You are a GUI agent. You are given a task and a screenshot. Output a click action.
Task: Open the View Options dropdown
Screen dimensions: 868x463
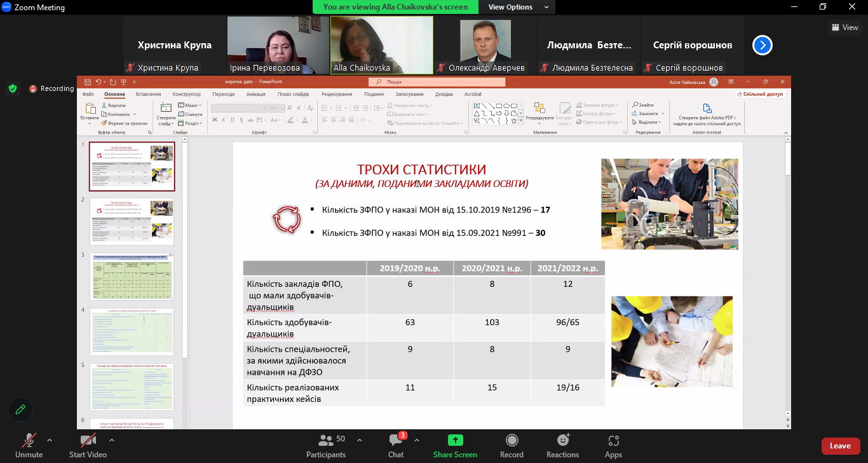(519, 7)
